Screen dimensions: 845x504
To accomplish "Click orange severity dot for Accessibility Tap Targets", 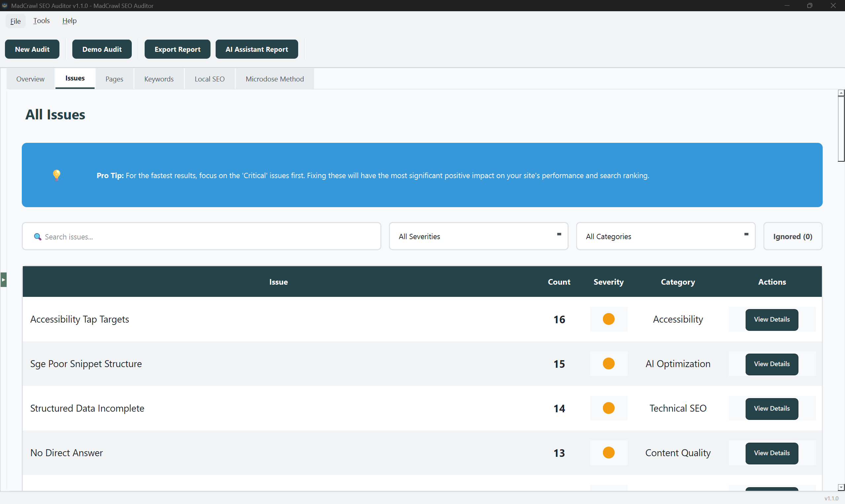I will pos(609,319).
